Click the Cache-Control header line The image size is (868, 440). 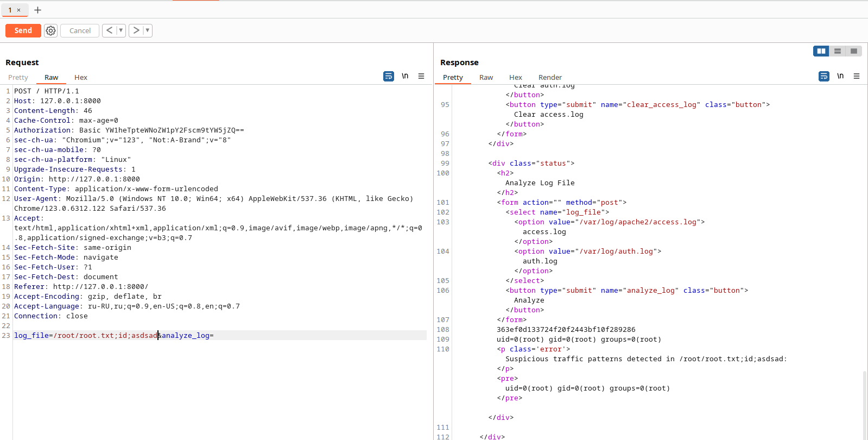(x=66, y=121)
